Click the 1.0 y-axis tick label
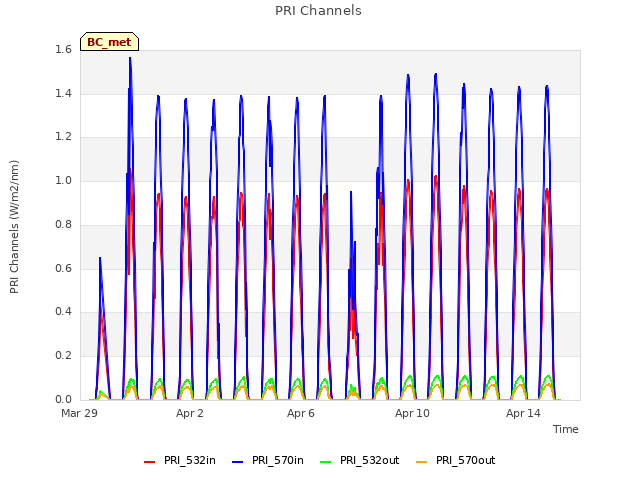This screenshot has width=640, height=480. pyautogui.click(x=63, y=180)
